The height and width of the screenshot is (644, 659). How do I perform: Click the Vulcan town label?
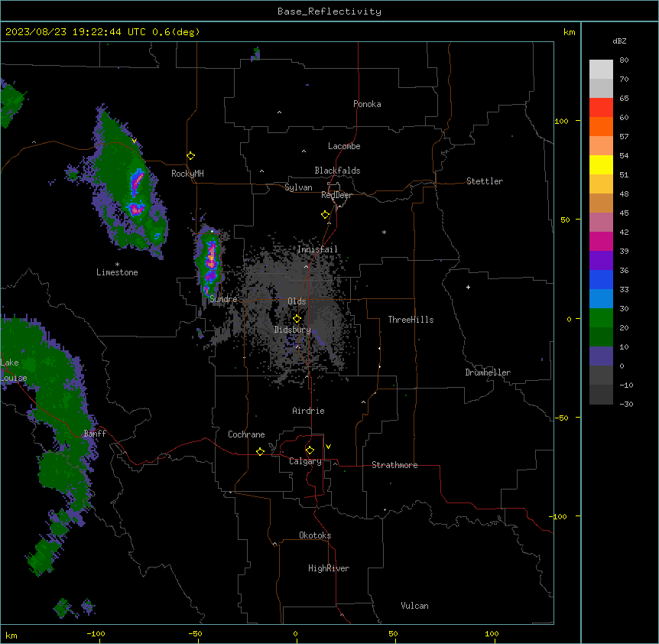414,606
